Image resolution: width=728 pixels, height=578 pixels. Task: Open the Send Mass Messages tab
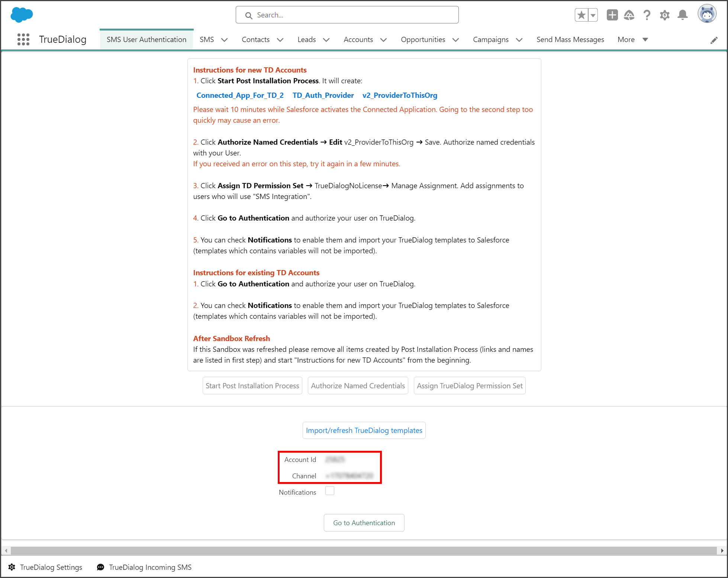coord(570,39)
